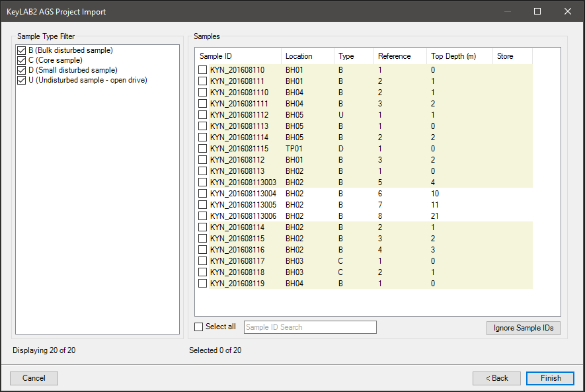This screenshot has width=585, height=392.
Task: Enable the B (Bulk disturbed sample) filter
Action: [22, 50]
